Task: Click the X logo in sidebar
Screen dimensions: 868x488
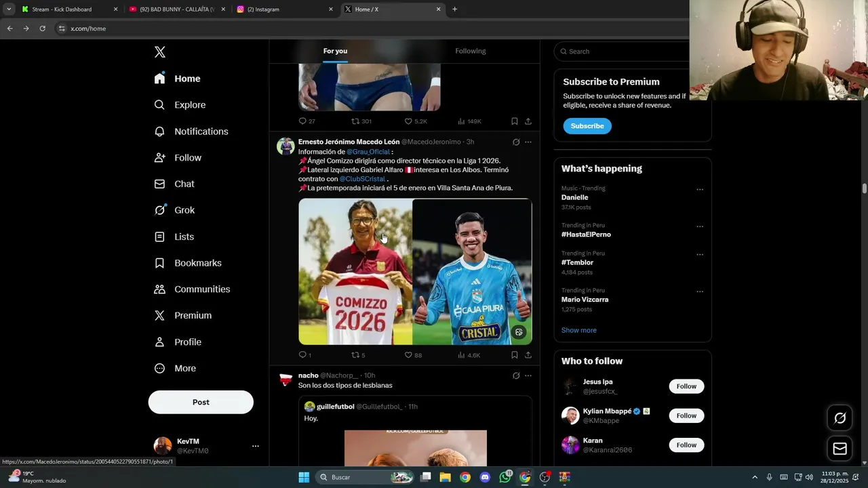Action: coord(160,52)
